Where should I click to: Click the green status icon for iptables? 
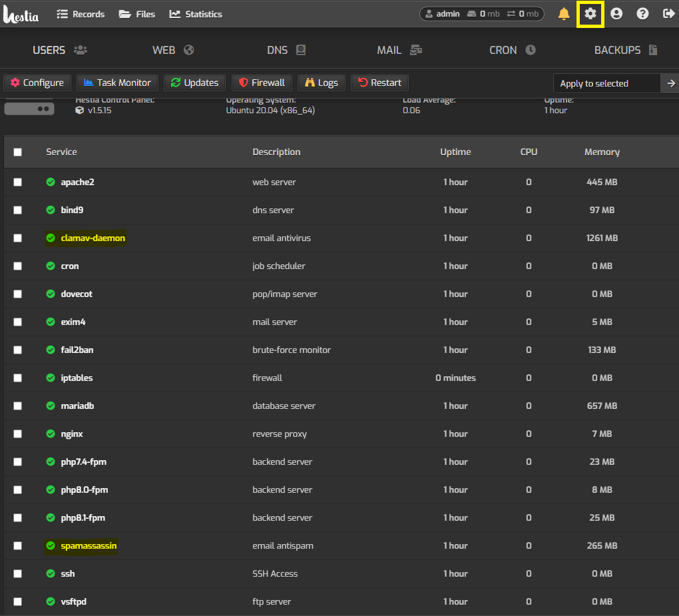pyautogui.click(x=51, y=378)
